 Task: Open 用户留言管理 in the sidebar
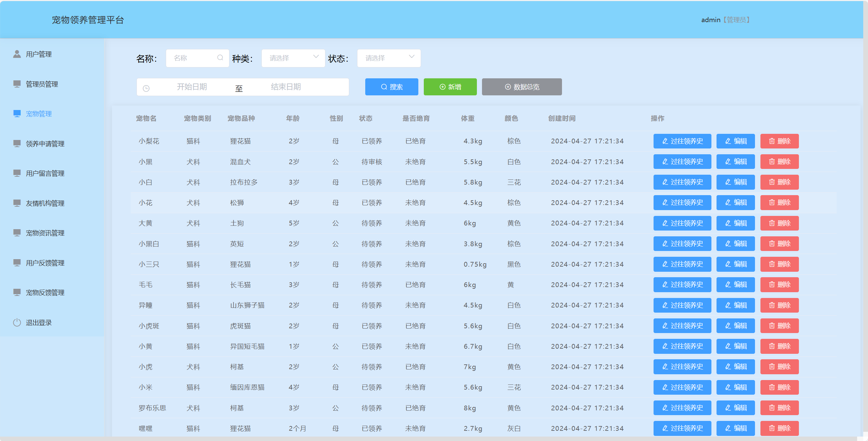tap(45, 173)
